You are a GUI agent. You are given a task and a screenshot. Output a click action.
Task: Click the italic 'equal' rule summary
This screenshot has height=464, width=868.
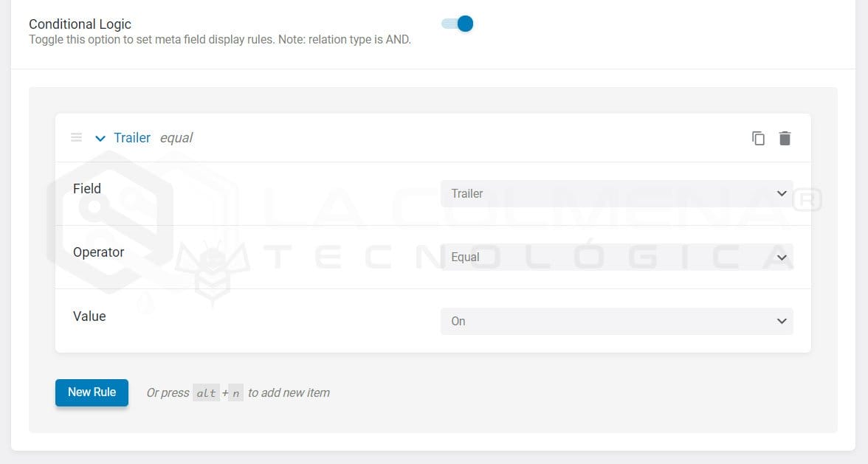[x=176, y=138]
